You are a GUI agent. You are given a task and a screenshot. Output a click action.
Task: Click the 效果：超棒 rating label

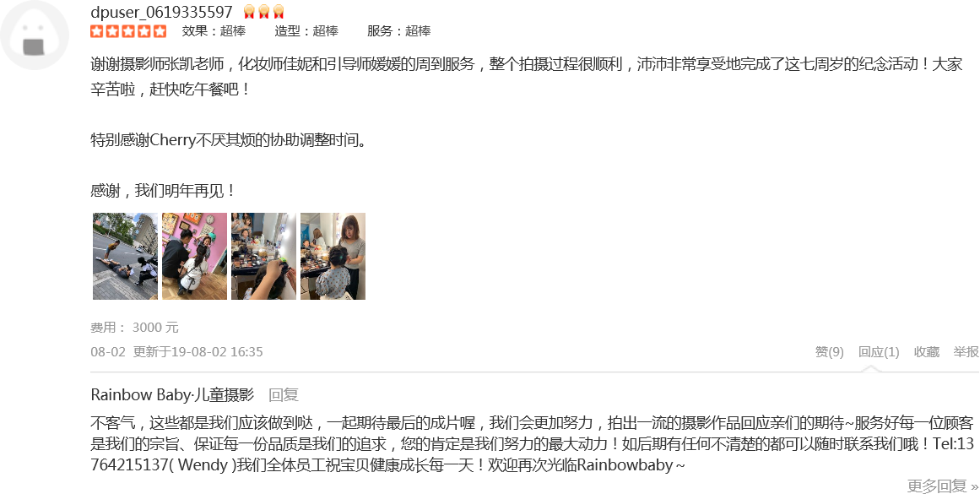coord(214,31)
